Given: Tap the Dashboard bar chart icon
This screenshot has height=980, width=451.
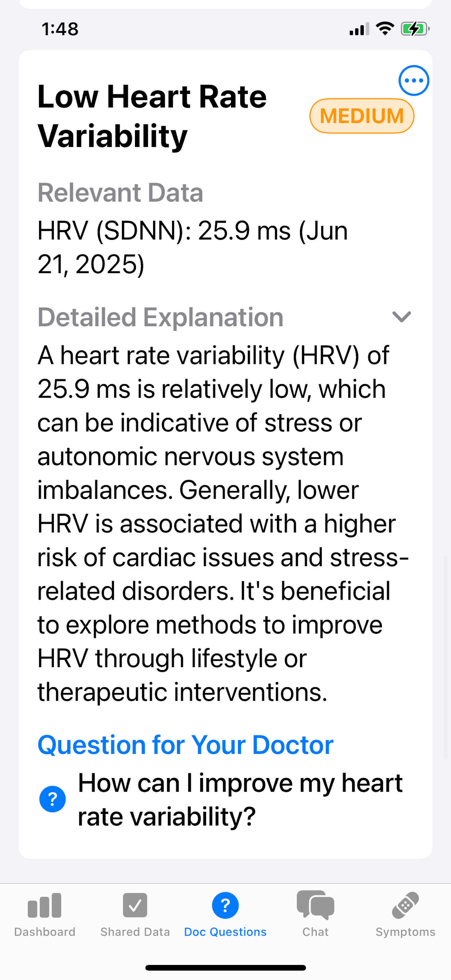Looking at the screenshot, I should tap(44, 906).
